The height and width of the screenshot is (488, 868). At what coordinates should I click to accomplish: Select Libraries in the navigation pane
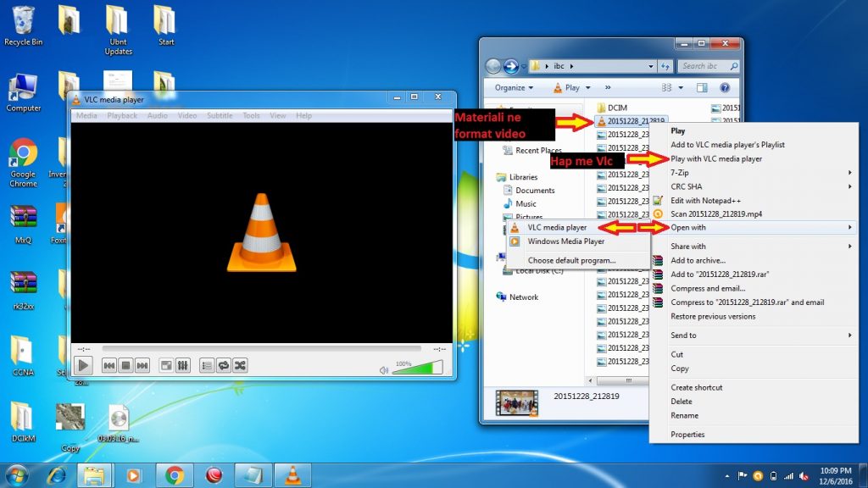[517, 177]
